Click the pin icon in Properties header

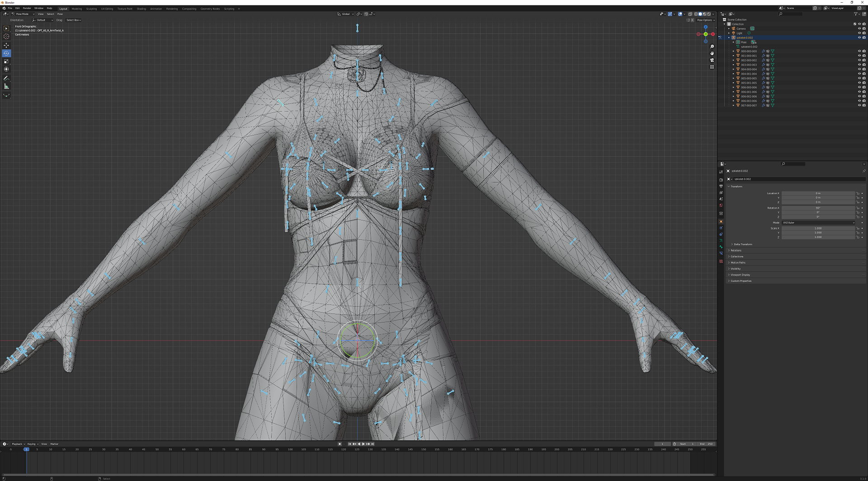pos(863,171)
